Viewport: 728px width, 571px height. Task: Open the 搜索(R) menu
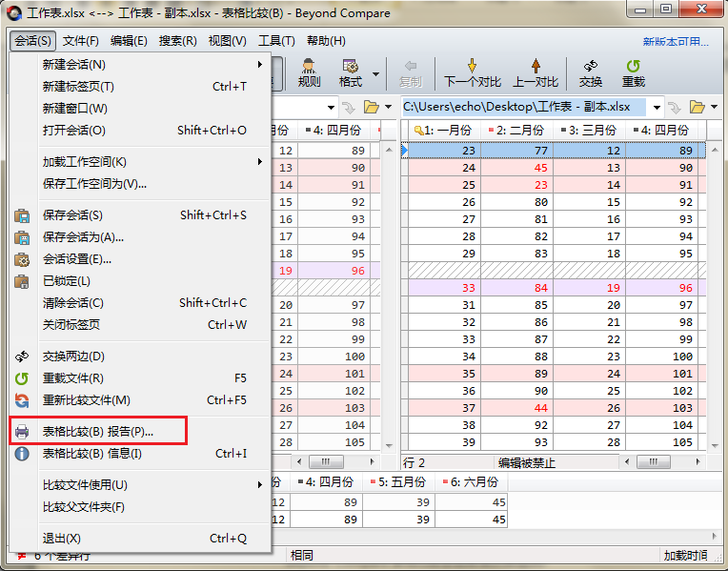178,41
